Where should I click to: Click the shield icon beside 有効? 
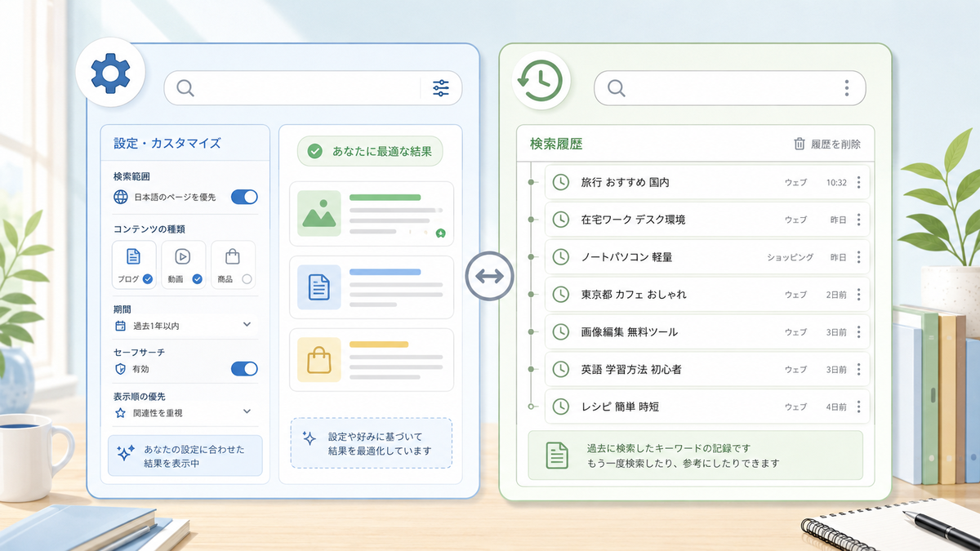pos(120,369)
